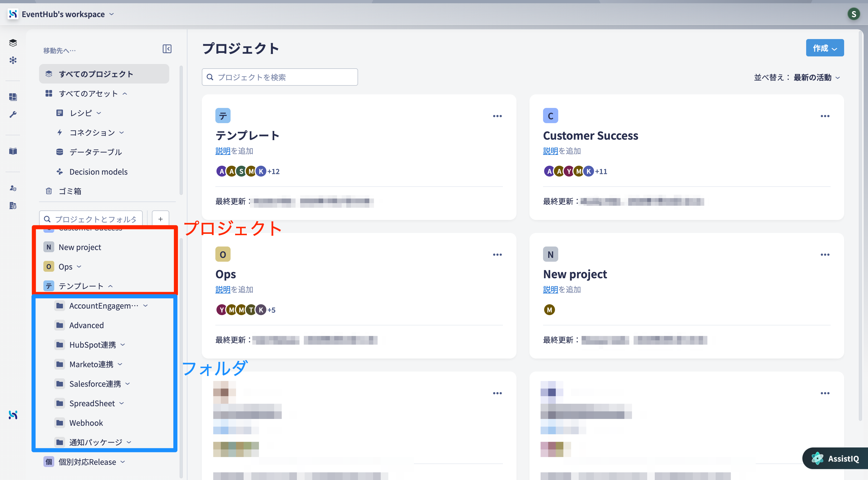Open the book icon in left rail
Viewport: 868px width, 480px height.
point(13,151)
